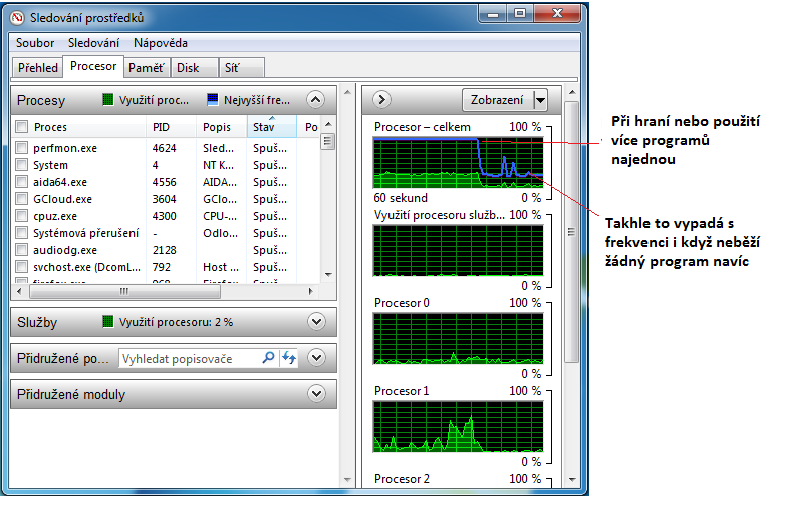Check the audiodg.exe process checkbox
The width and height of the screenshot is (800, 505).
coord(21,250)
